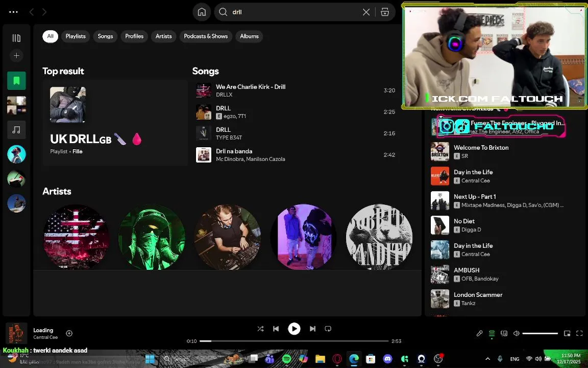The height and width of the screenshot is (368, 588).
Task: Add Loading to Liked Songs
Action: pyautogui.click(x=69, y=333)
